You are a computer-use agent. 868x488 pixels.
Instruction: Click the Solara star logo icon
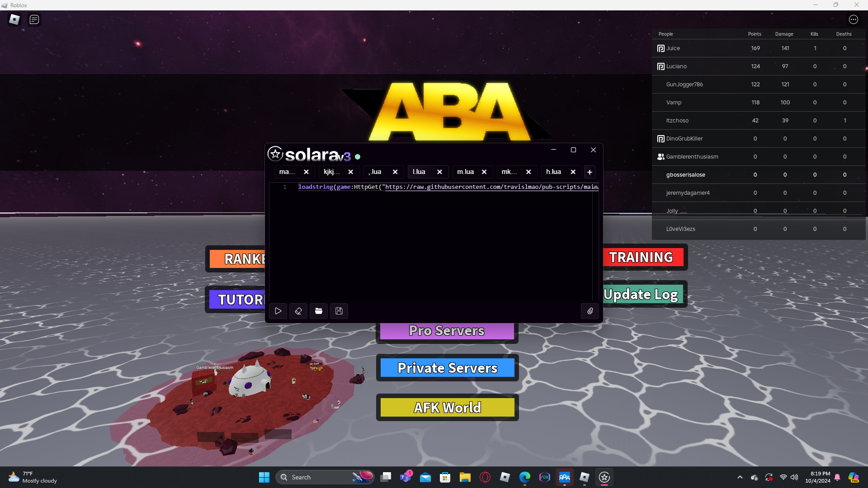275,154
